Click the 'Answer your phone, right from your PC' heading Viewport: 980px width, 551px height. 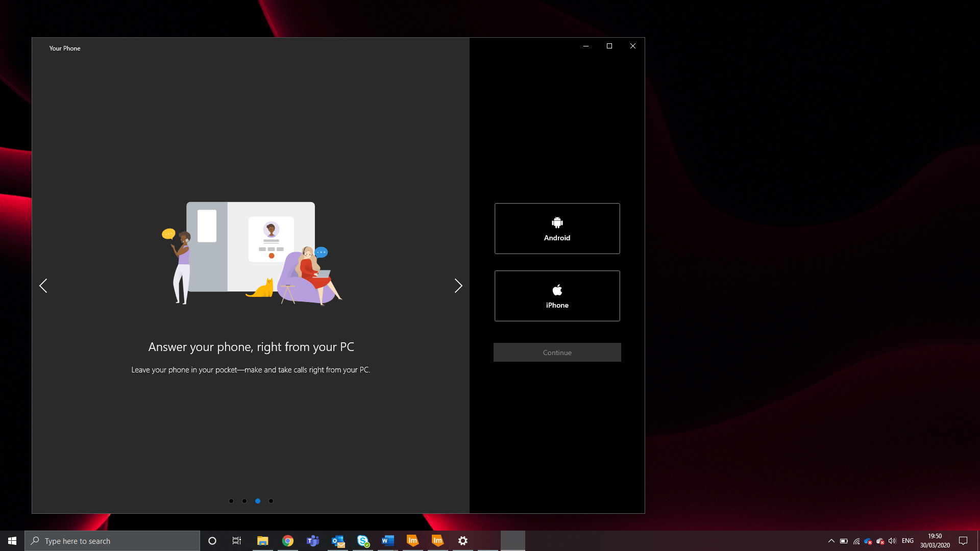coord(251,347)
